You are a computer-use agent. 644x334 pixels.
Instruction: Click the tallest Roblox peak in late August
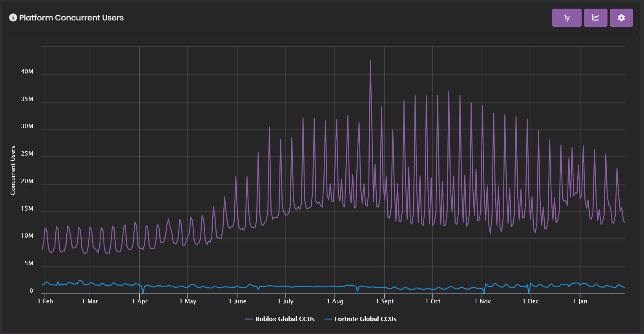[370, 61]
